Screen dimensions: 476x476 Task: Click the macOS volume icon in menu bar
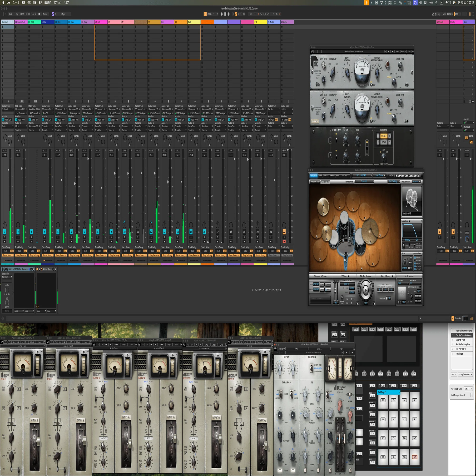click(x=421, y=3)
